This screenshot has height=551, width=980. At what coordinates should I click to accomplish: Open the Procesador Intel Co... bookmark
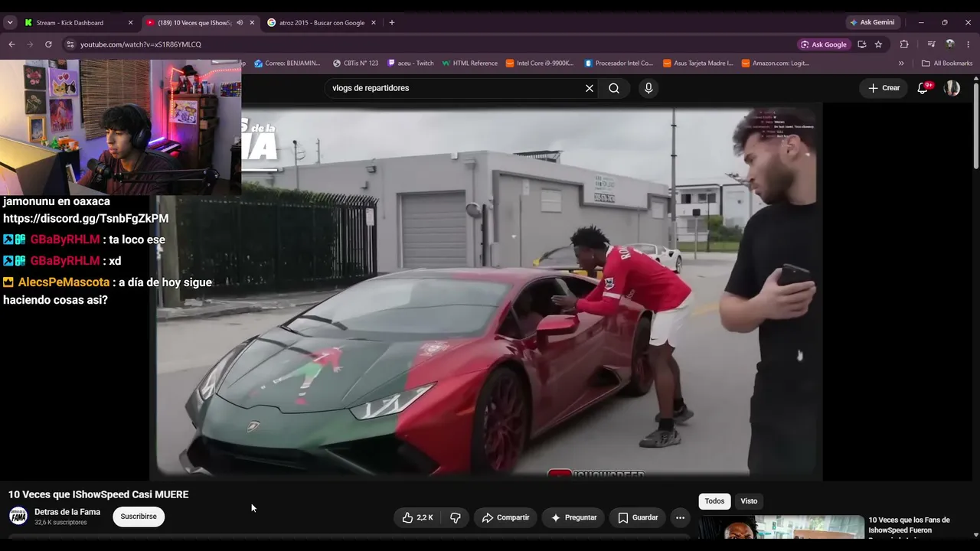point(619,64)
